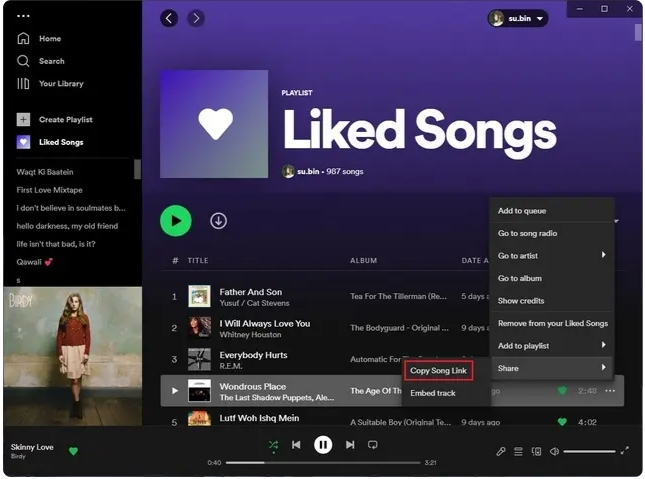The image size is (645, 479).
Task: Open the three-dot app menu
Action: [23, 16]
